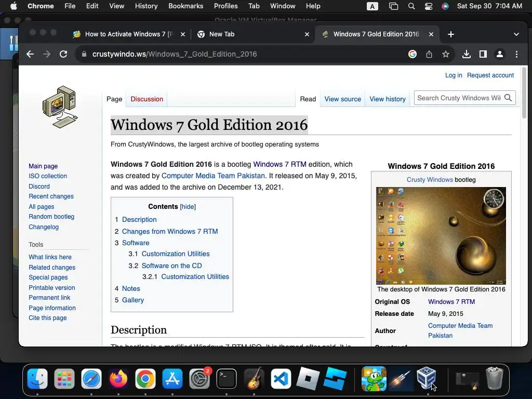Open the Discord sidebar link
The width and height of the screenshot is (532, 399).
click(39, 187)
